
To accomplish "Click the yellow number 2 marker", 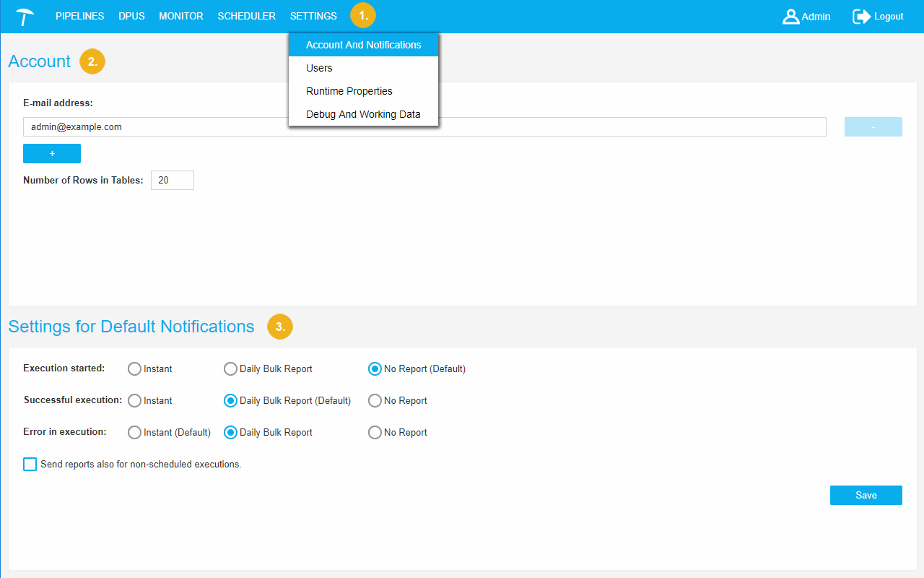I will [92, 61].
